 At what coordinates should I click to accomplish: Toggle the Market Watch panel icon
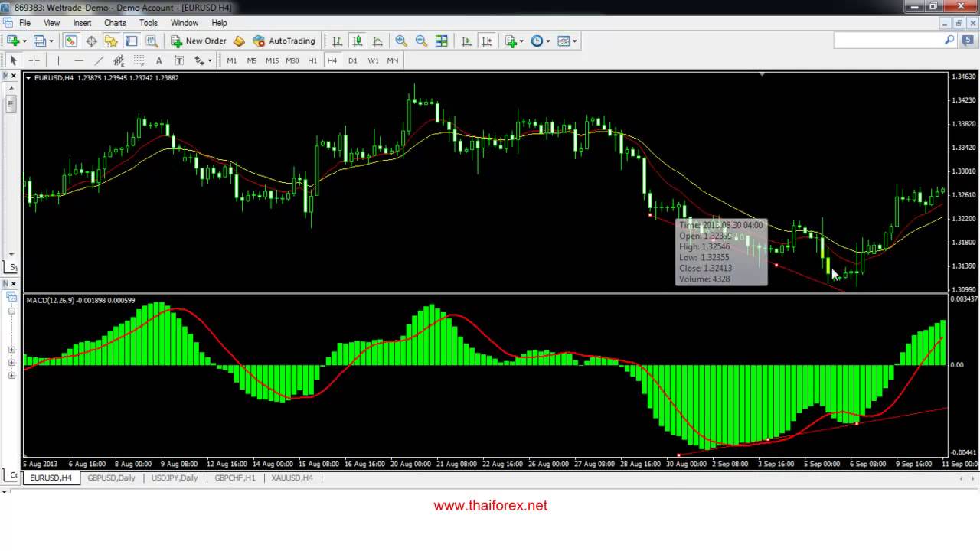pos(70,41)
